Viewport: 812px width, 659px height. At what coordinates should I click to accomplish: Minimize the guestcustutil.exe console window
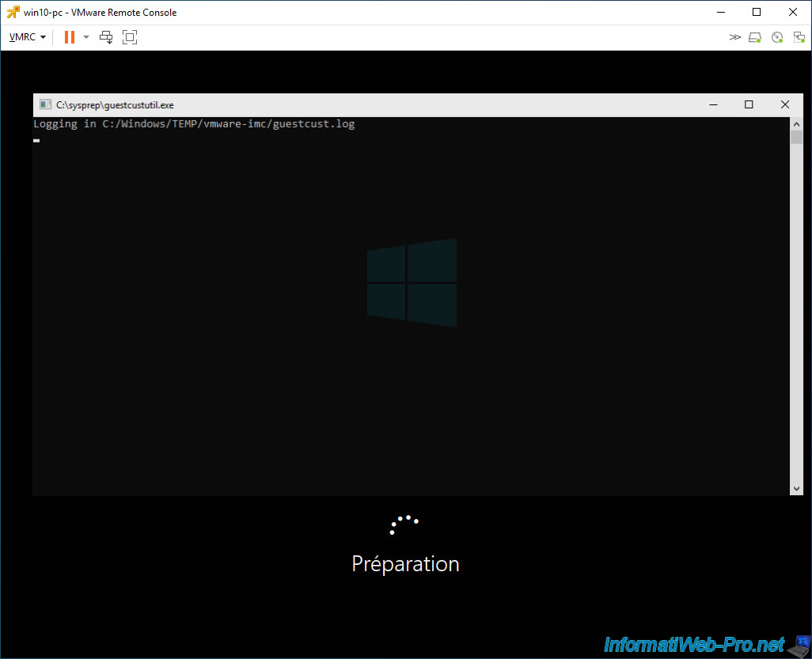tap(714, 104)
